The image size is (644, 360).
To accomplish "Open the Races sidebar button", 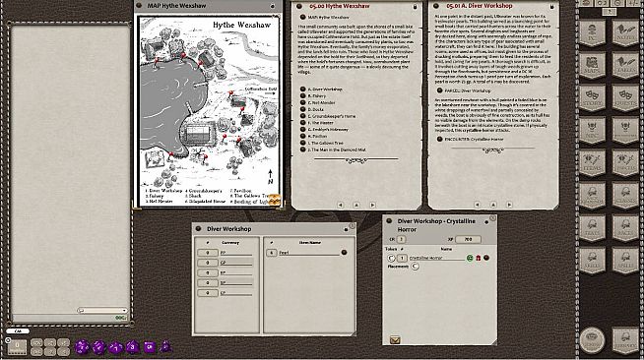I will coord(625,228).
